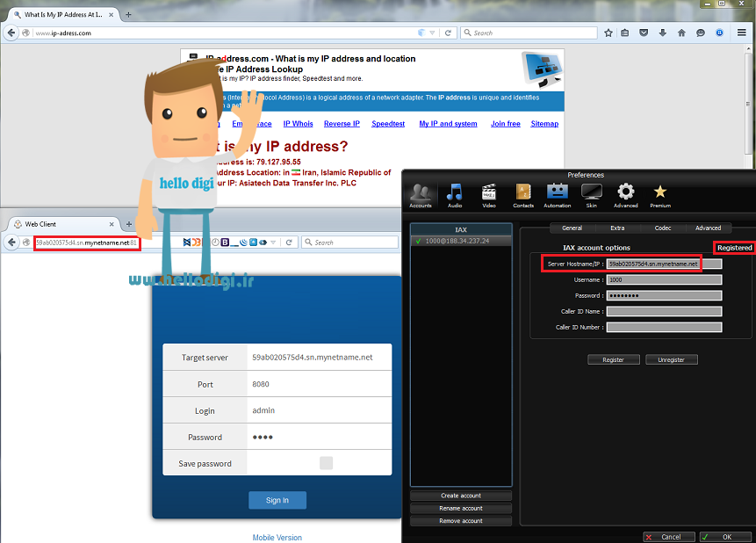Click back arrow in Web Client browser
This screenshot has height=543, width=756.
[12, 243]
